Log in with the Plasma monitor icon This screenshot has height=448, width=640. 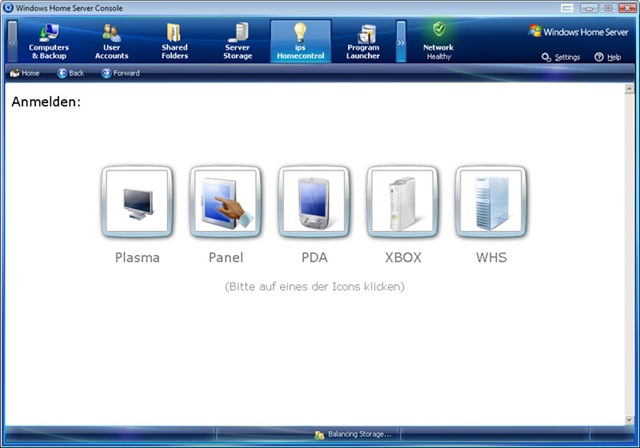[137, 202]
